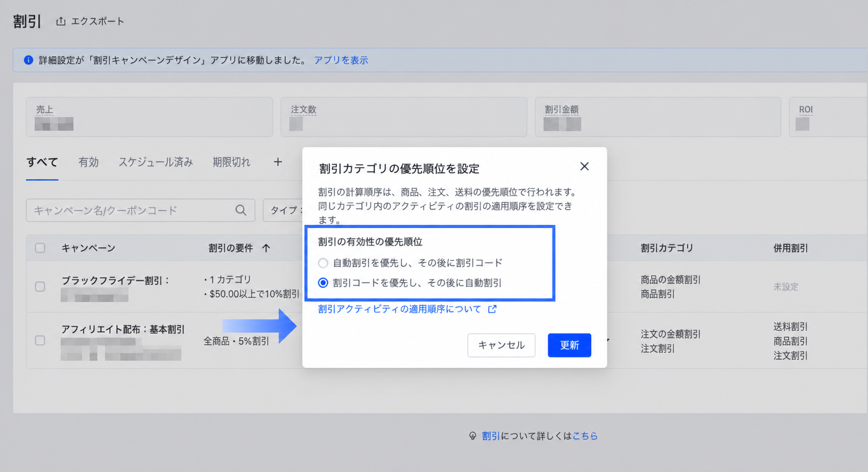The height and width of the screenshot is (472, 868).
Task: Click the キャンセル button
Action: coord(501,345)
